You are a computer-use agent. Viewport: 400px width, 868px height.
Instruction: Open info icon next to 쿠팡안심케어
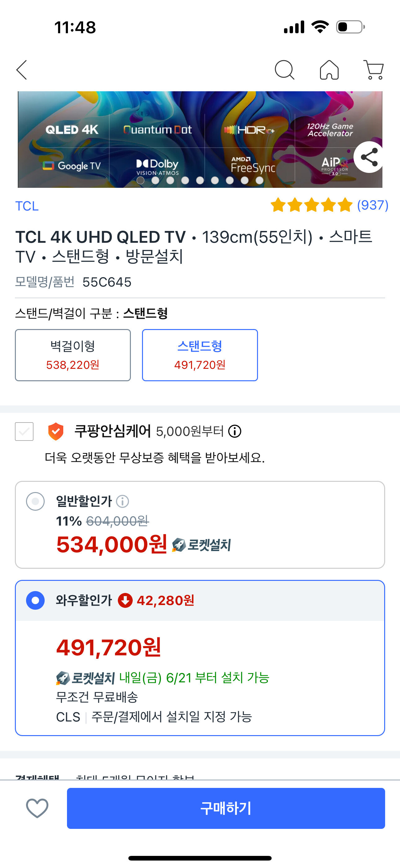tap(235, 431)
